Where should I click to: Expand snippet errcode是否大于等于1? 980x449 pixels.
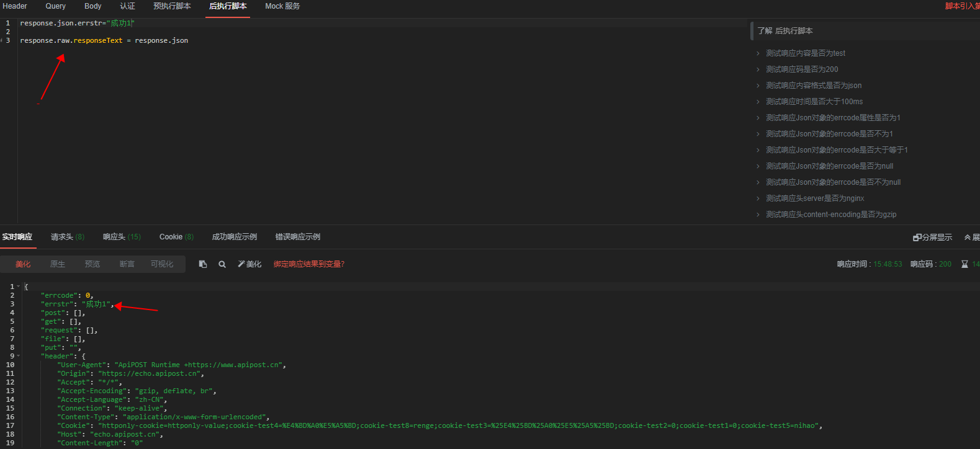pos(837,150)
